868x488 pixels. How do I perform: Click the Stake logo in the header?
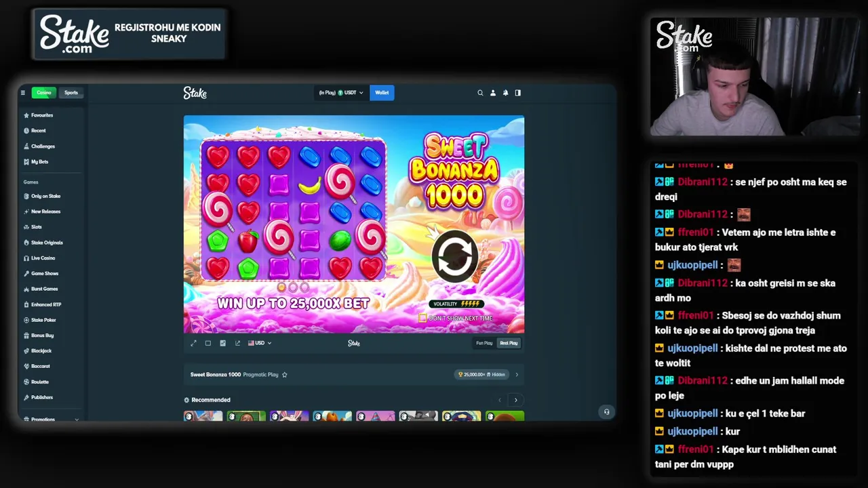tap(195, 93)
